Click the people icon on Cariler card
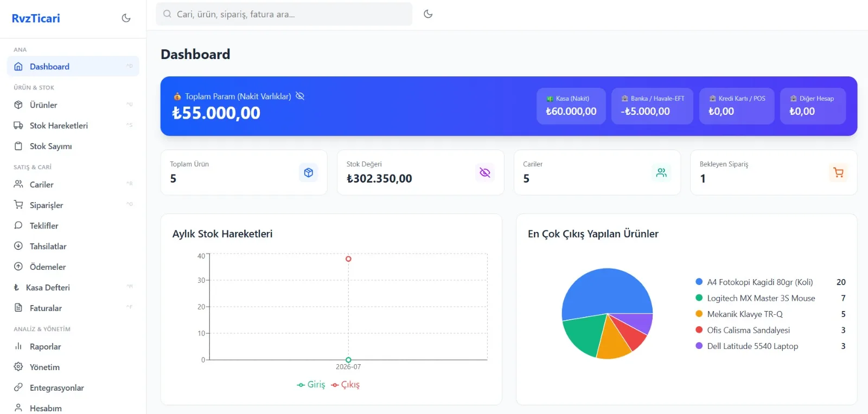The height and width of the screenshot is (414, 868). (661, 172)
